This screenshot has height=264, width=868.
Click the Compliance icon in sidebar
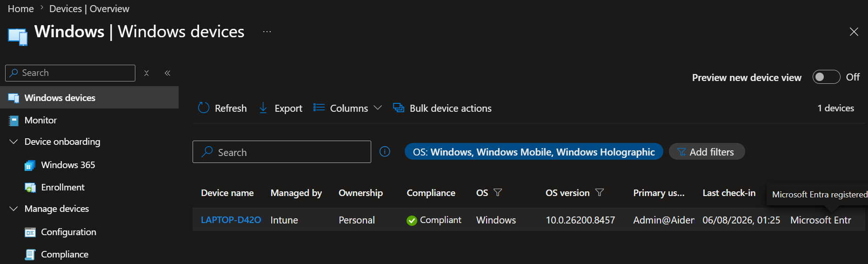(x=30, y=254)
